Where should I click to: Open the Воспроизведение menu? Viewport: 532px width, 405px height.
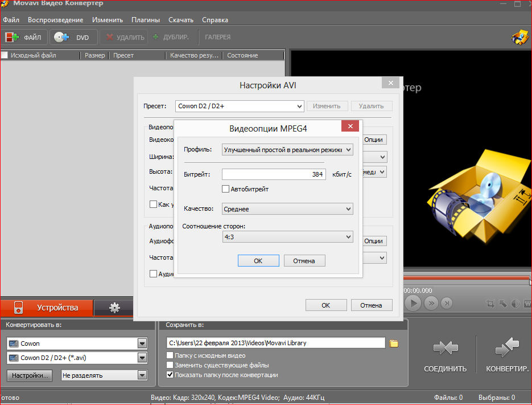56,20
